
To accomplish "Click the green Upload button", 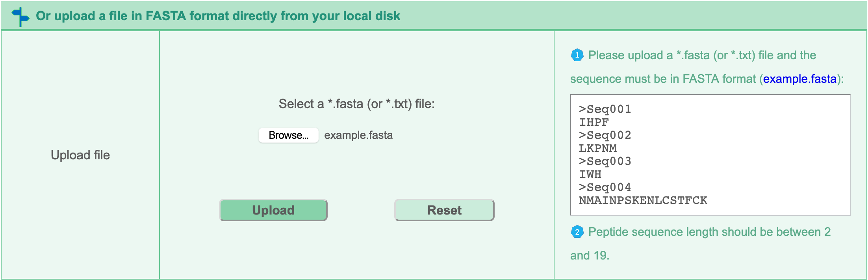I will 273,210.
